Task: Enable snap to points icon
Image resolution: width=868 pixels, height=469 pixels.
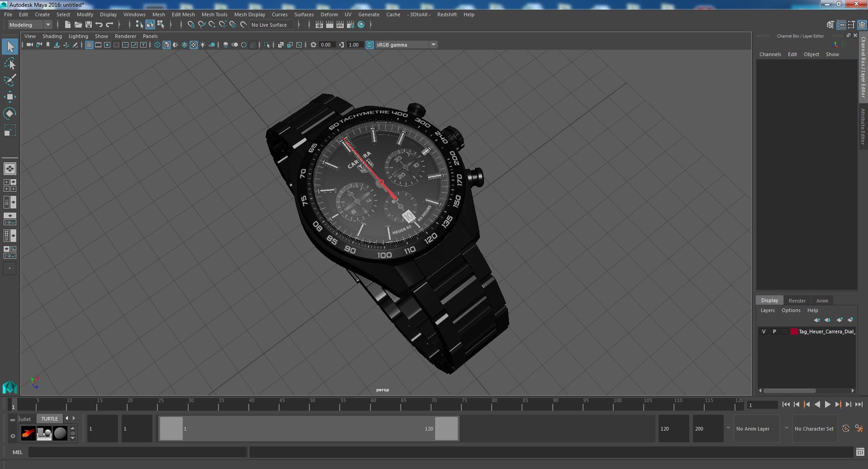Action: coord(212,25)
